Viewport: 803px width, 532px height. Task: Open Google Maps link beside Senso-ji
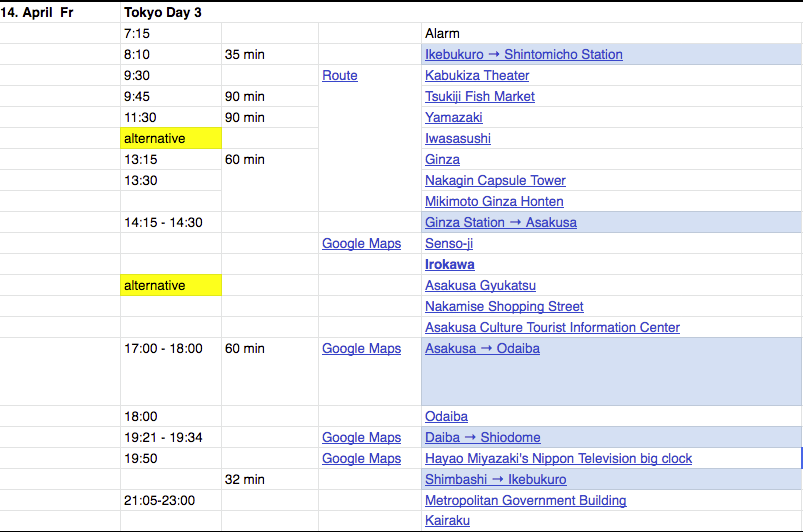click(361, 244)
